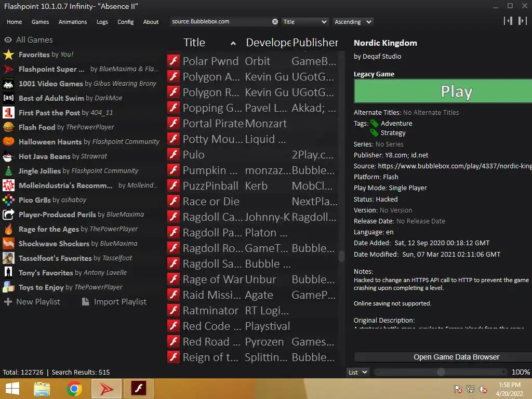Image resolution: width=532 pixels, height=399 pixels.
Task: Select the Flash Food burger icon
Action: pyautogui.click(x=8, y=127)
